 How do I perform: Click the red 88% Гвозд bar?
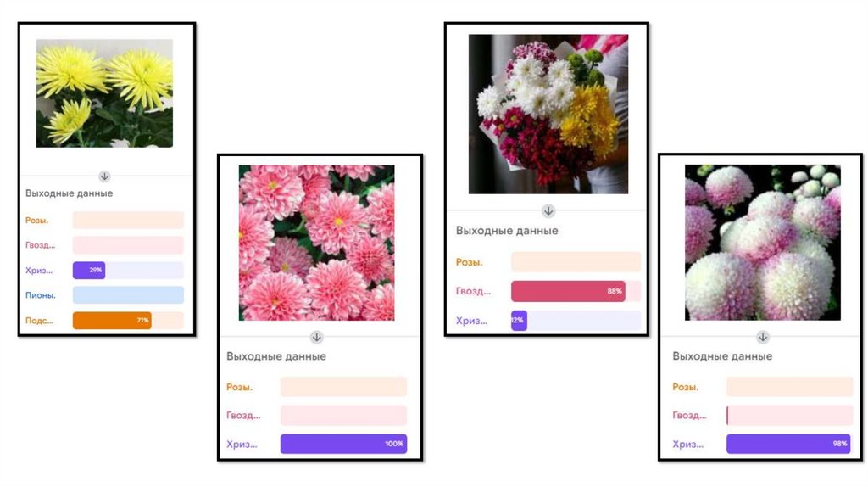(x=568, y=291)
